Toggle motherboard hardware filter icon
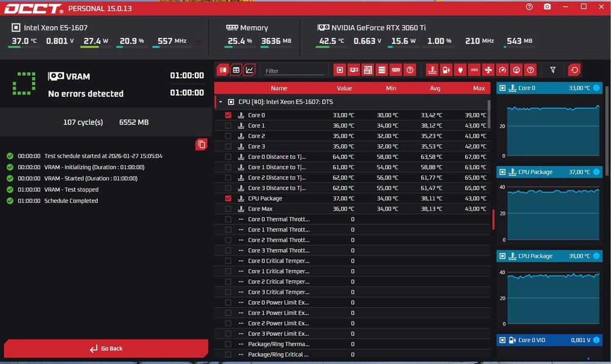Viewport: 611px width, 364px height. click(x=368, y=70)
